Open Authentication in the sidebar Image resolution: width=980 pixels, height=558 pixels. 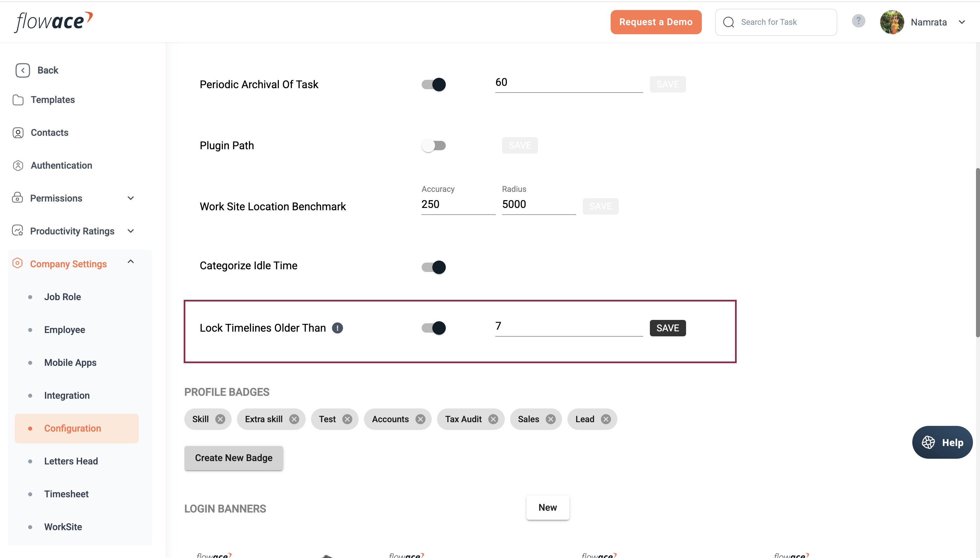pyautogui.click(x=61, y=166)
